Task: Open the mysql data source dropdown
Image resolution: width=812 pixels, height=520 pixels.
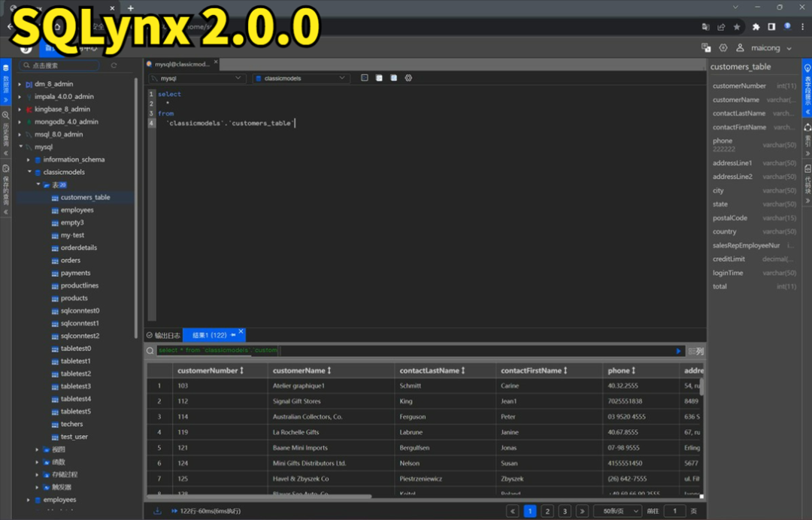Action: (196, 78)
